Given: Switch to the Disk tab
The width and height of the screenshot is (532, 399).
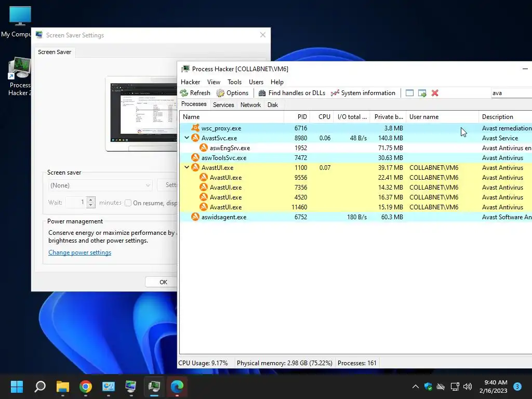Looking at the screenshot, I should [272, 105].
